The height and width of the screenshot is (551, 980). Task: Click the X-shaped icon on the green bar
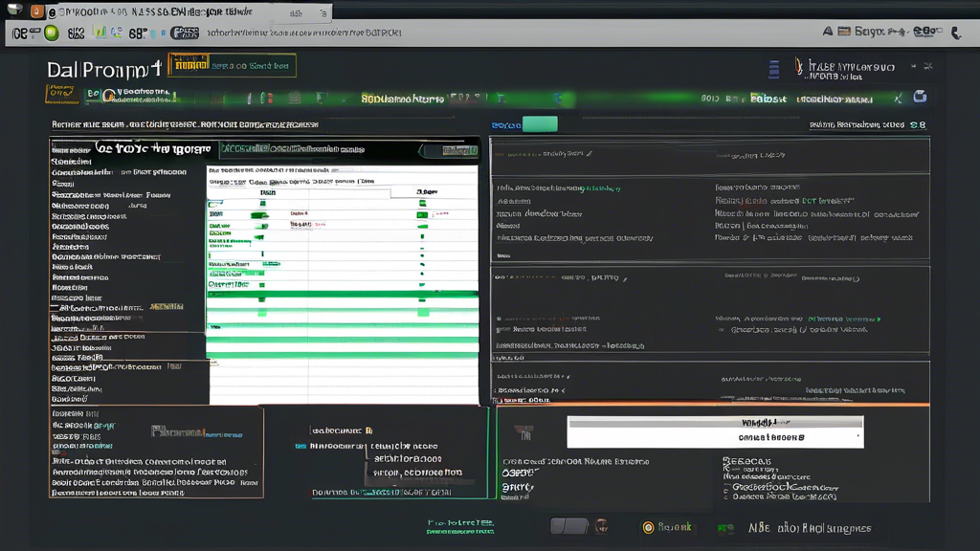point(898,99)
